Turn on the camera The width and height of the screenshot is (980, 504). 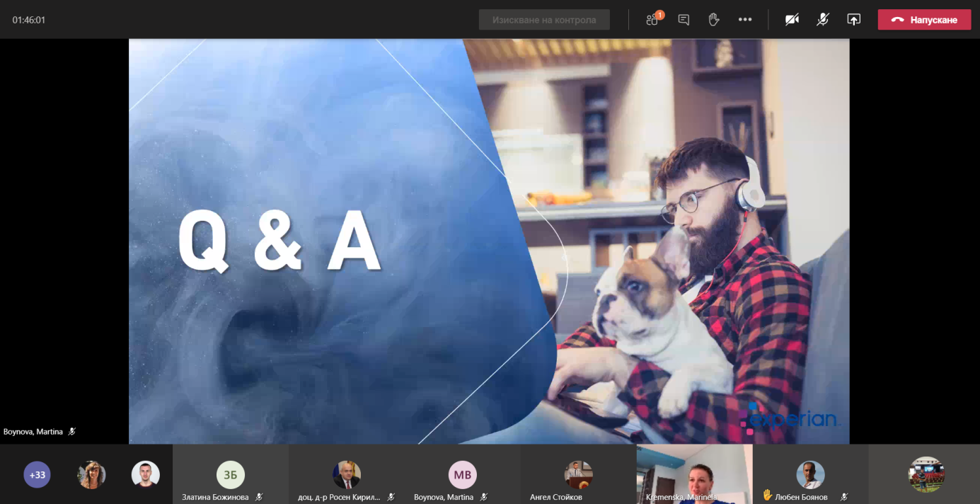(792, 20)
